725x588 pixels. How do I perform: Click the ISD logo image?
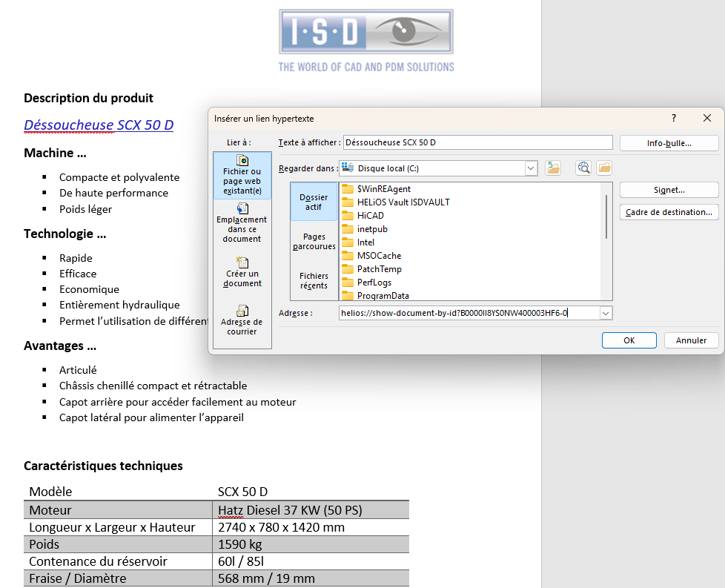tap(366, 41)
